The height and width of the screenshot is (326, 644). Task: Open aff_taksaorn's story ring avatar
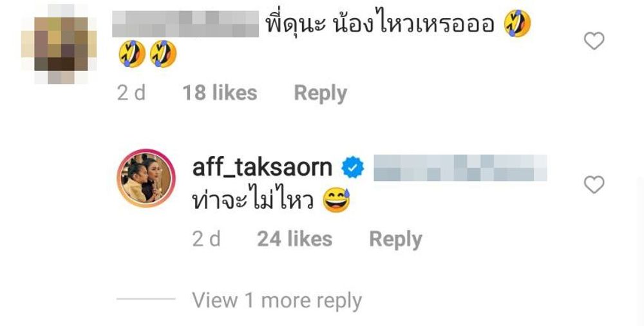[146, 178]
